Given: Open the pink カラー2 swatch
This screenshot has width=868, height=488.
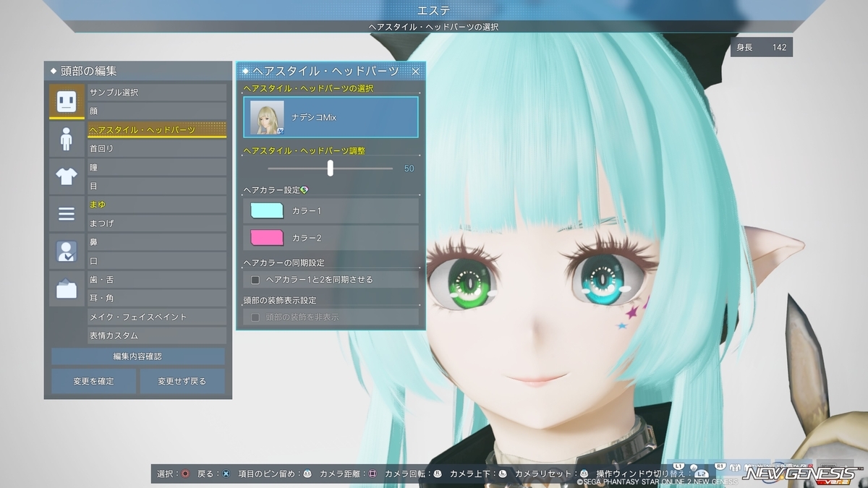Looking at the screenshot, I should click(x=267, y=238).
